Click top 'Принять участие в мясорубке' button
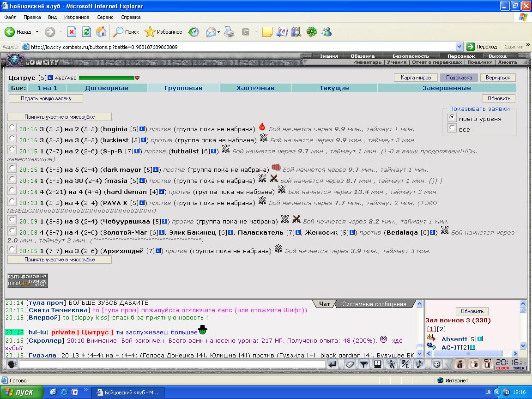This screenshot has height=399, width=532. click(x=60, y=117)
